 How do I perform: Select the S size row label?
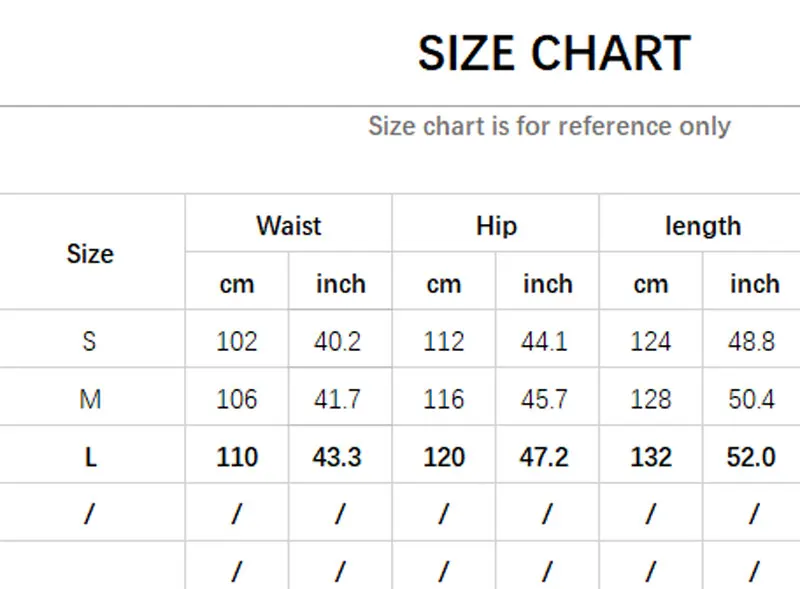point(90,341)
